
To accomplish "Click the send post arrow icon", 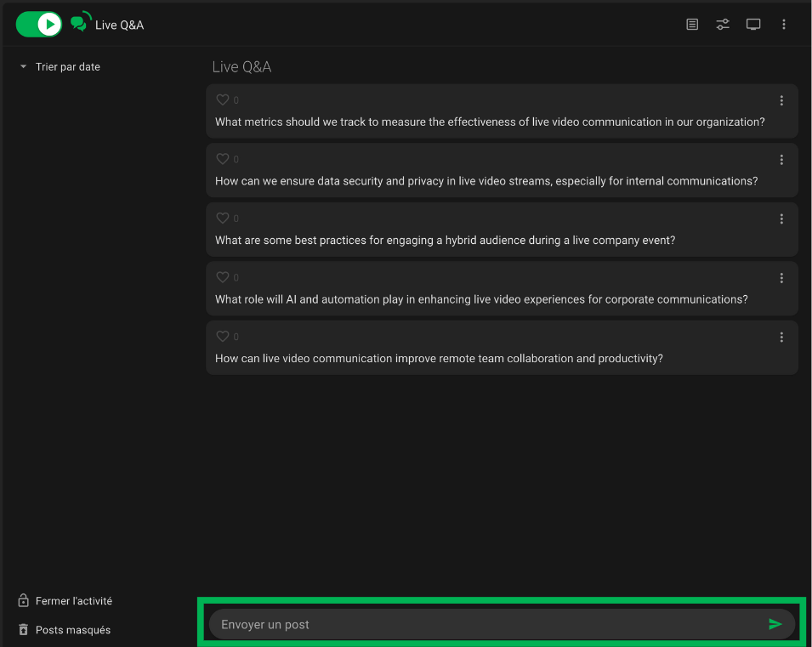I will click(x=775, y=624).
